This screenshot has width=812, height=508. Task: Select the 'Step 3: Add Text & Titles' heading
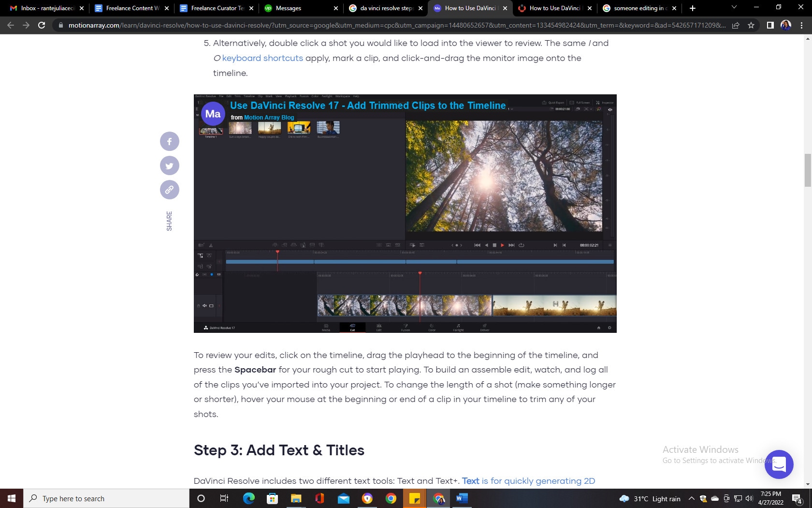click(x=279, y=450)
